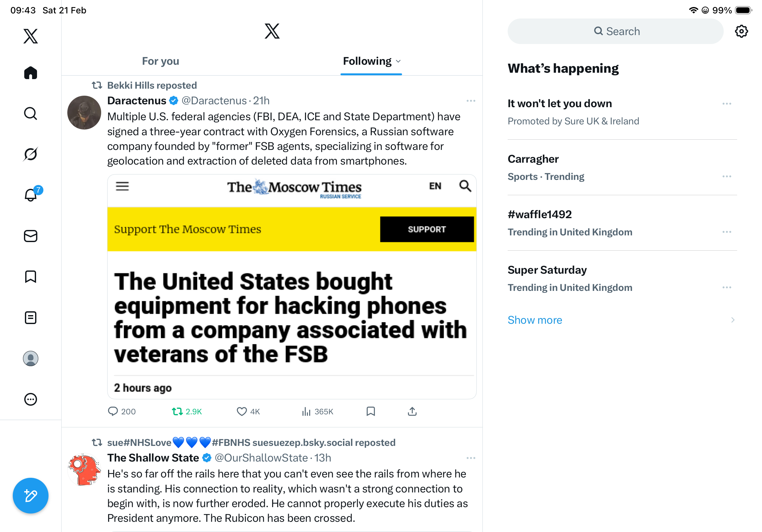The height and width of the screenshot is (532, 762).
Task: Open direct messages envelope icon
Action: coord(31,236)
